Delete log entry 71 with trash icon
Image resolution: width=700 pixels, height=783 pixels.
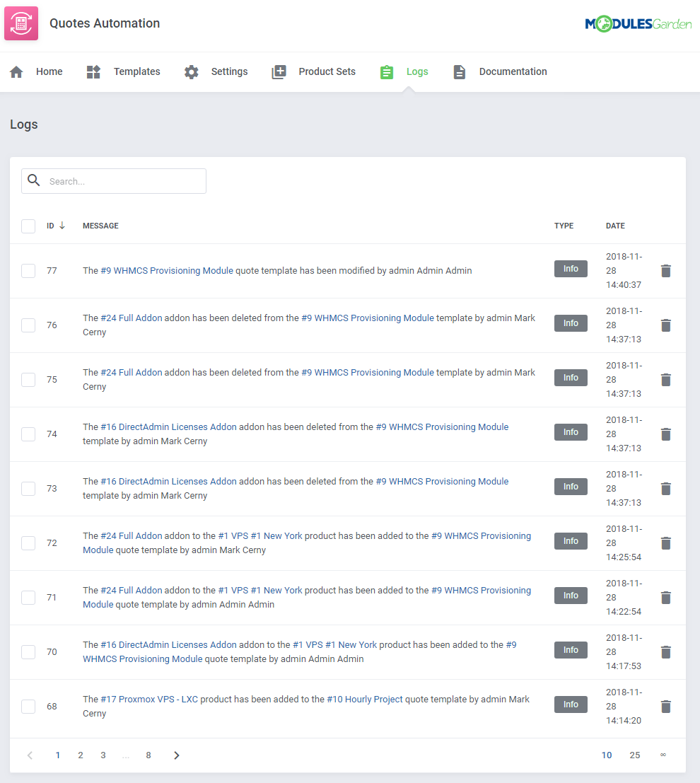pos(665,597)
